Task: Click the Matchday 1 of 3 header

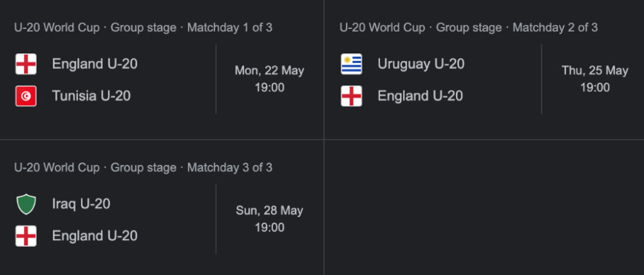Action: [143, 28]
